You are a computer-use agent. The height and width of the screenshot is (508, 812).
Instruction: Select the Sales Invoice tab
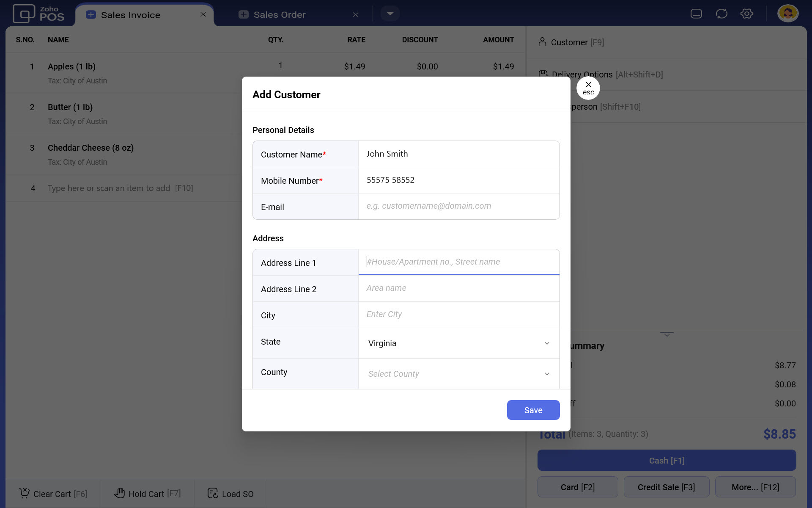(x=130, y=15)
